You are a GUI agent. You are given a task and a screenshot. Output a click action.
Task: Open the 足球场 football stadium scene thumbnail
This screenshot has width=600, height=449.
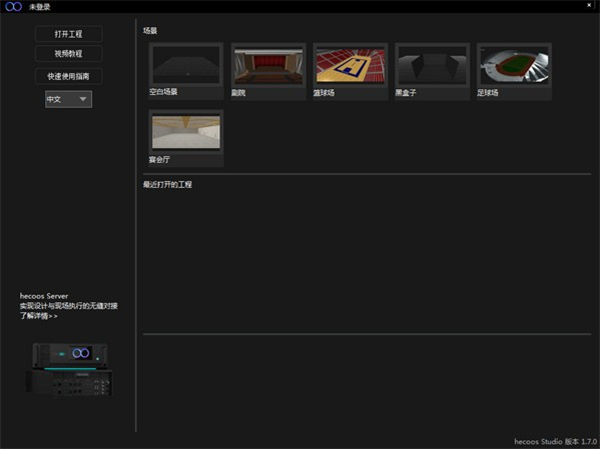(x=514, y=65)
